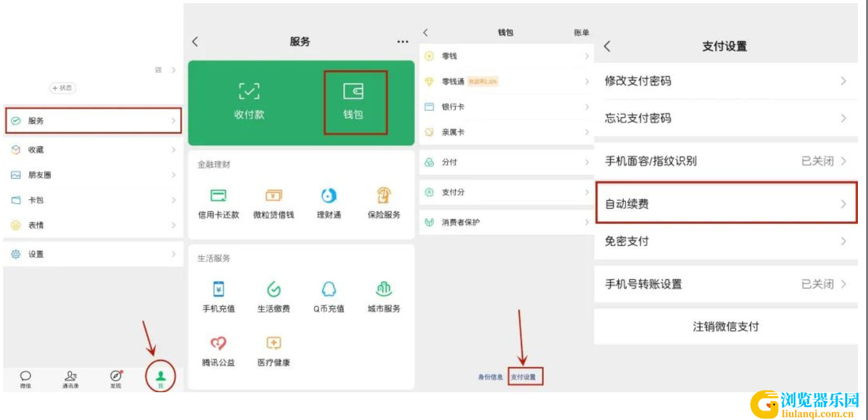The image size is (868, 420).
Task: Open 理财通 service
Action: coord(329,204)
